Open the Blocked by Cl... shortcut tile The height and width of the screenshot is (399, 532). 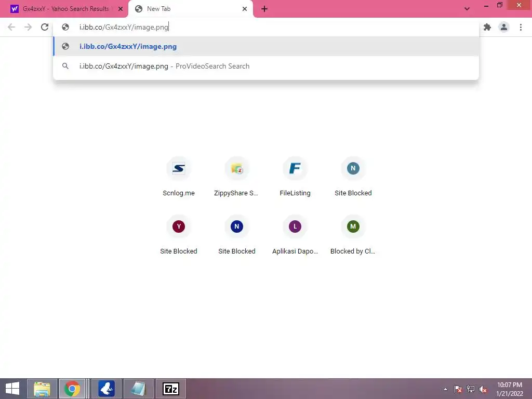pyautogui.click(x=353, y=235)
